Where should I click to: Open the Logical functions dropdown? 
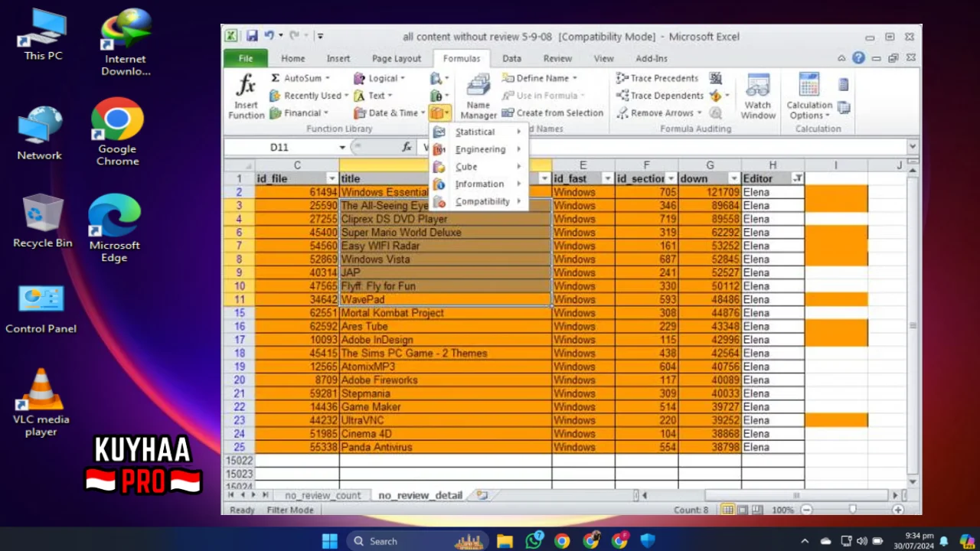(379, 78)
